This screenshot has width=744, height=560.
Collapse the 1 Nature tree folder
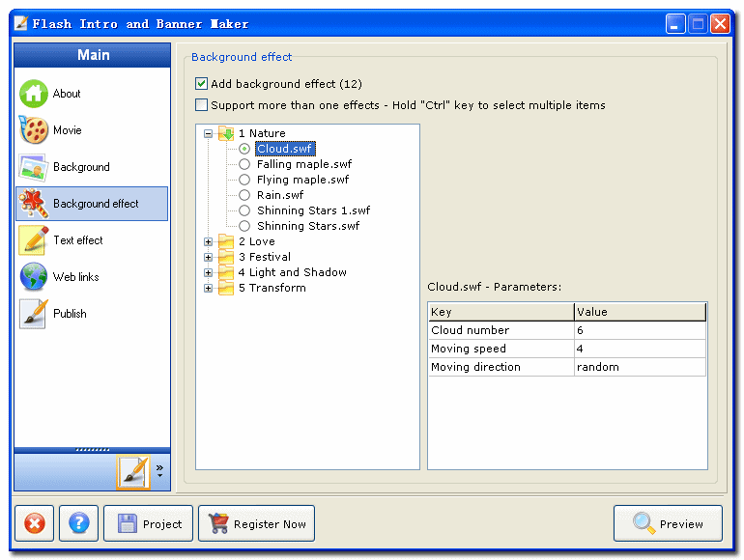click(x=209, y=133)
